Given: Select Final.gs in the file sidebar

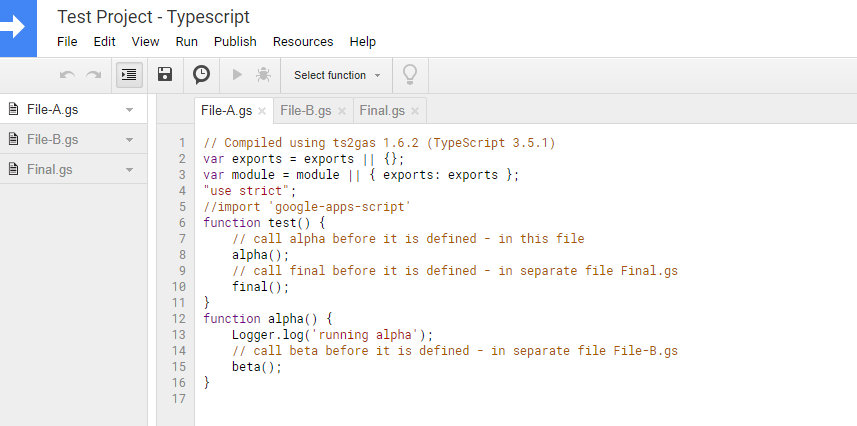Looking at the screenshot, I should tap(50, 170).
